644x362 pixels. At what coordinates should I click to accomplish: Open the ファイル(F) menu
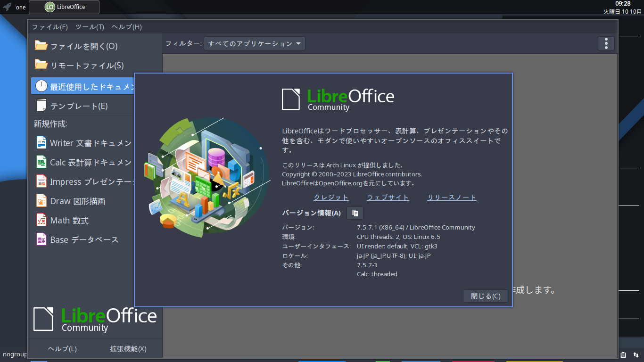(50, 27)
